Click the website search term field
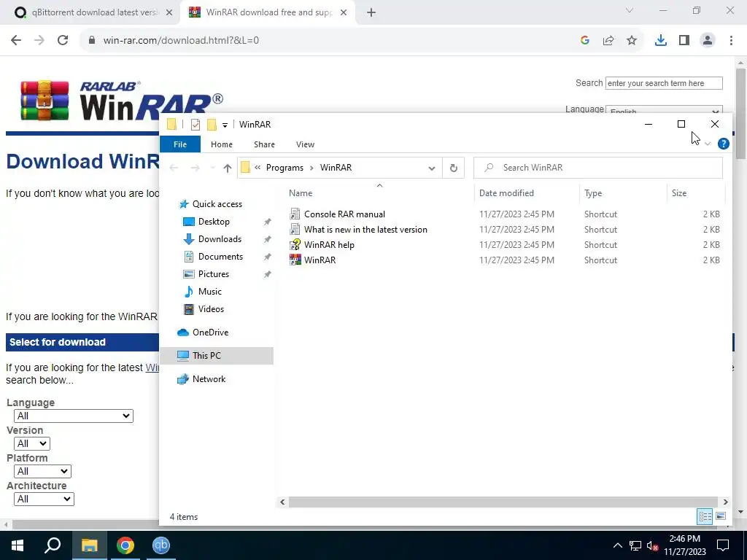 click(x=664, y=83)
